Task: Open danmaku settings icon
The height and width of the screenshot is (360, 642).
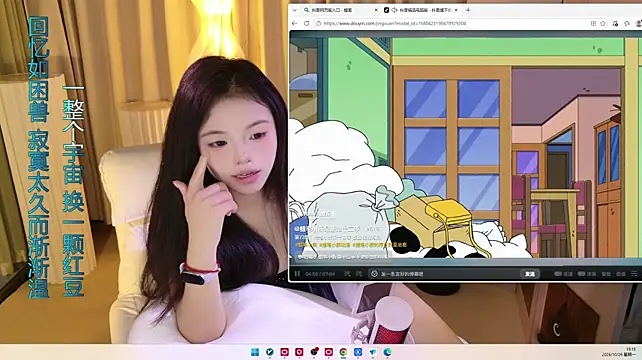Action: (x=359, y=274)
